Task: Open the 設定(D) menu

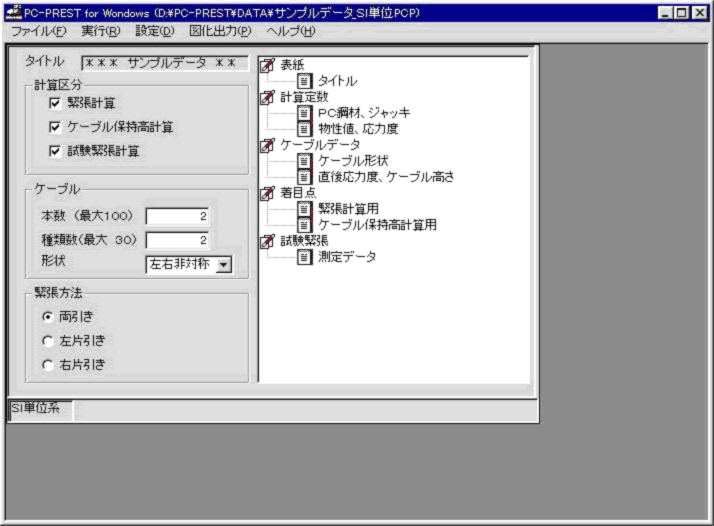Action: [x=155, y=31]
